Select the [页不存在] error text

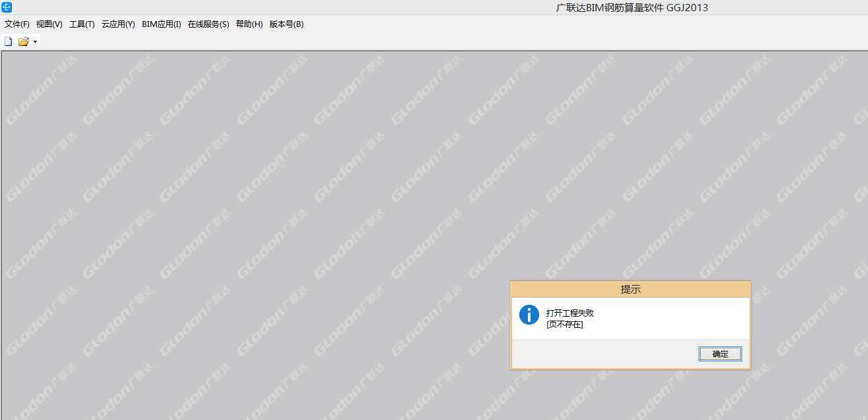(x=565, y=325)
